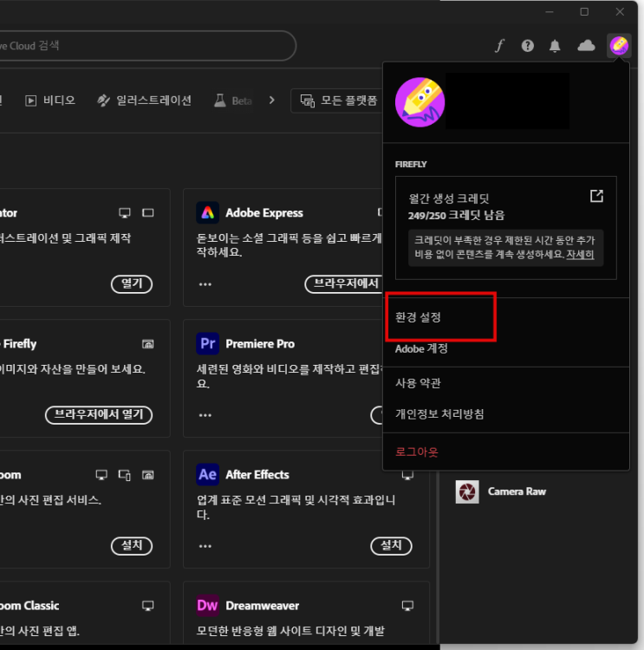Click the Camera Raw icon
644x650 pixels.
click(467, 491)
